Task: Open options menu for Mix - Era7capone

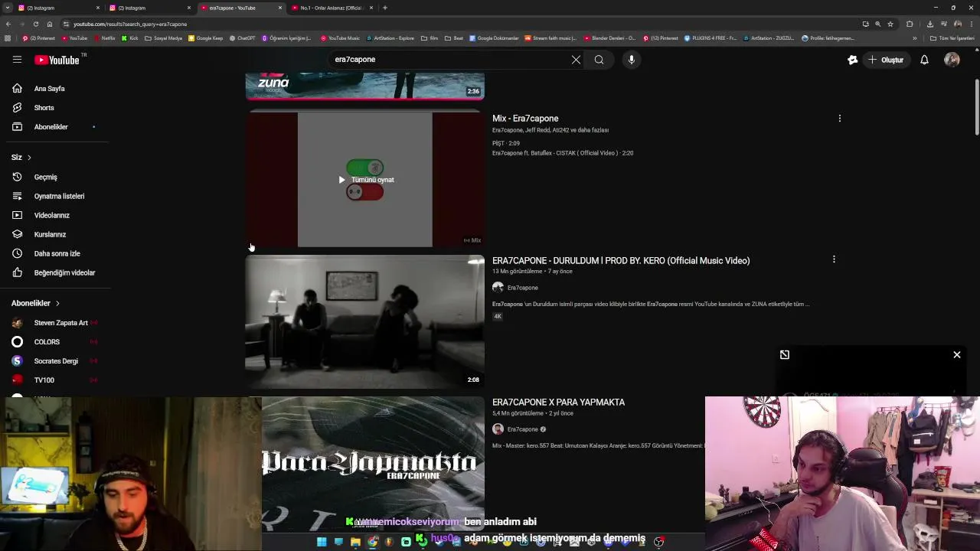Action: pos(839,119)
